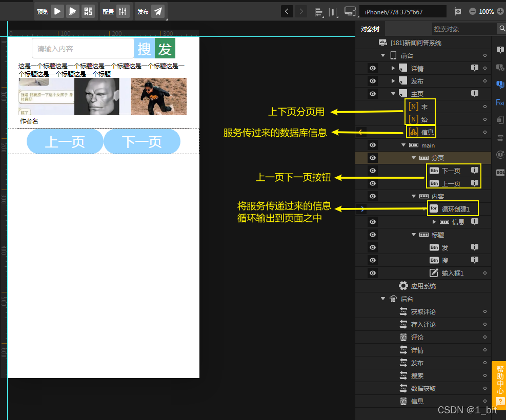
Task: Click the chat bubble sidebar icon
Action: click(x=500, y=85)
